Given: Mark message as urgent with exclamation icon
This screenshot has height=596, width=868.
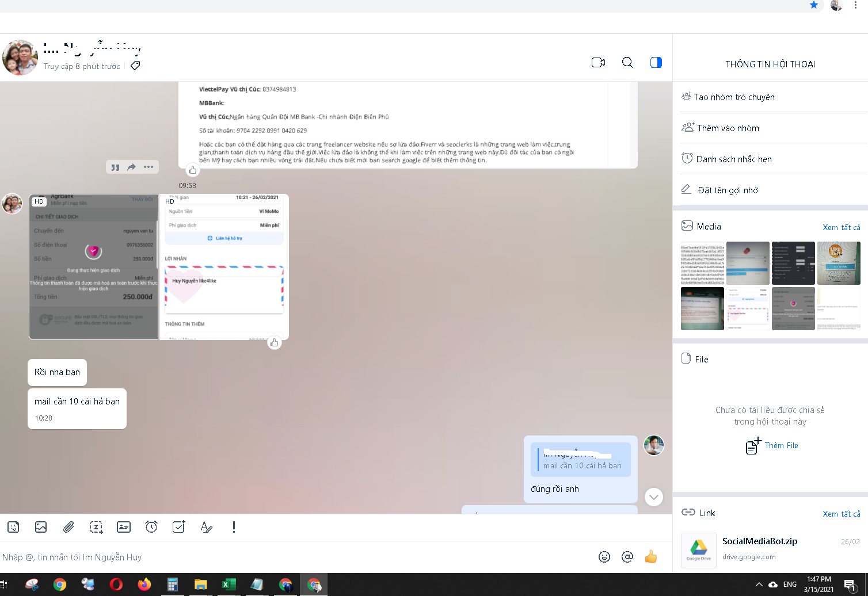Looking at the screenshot, I should click(234, 527).
